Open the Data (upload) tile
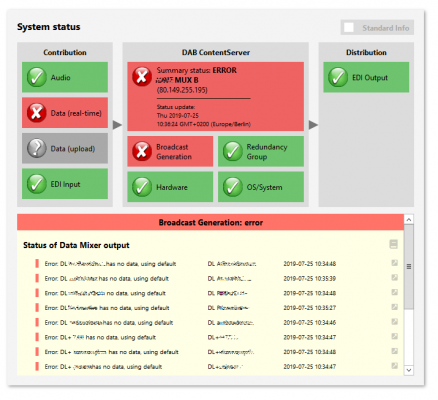Image resolution: width=438 pixels, height=400 pixels. (65, 148)
